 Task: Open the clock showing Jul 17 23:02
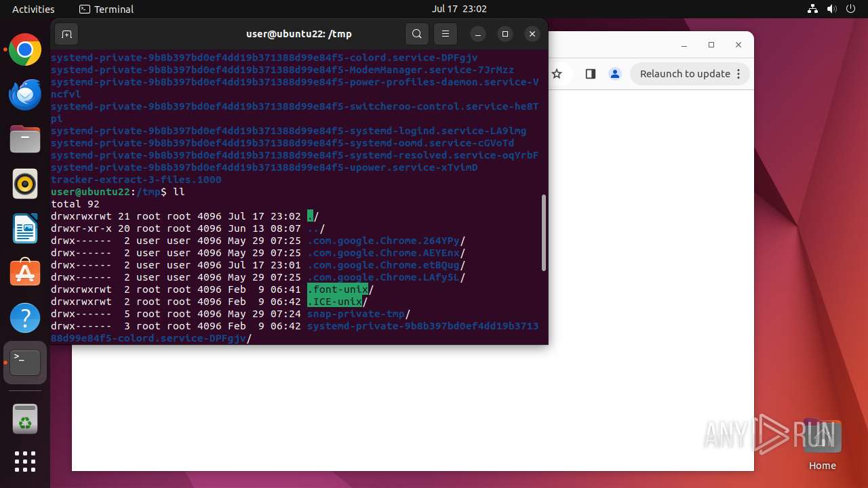click(x=459, y=9)
